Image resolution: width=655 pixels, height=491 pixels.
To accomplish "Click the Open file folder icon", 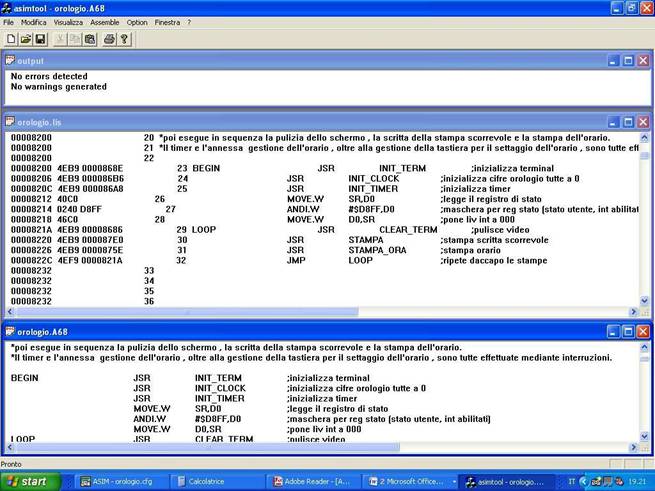I will tap(26, 39).
